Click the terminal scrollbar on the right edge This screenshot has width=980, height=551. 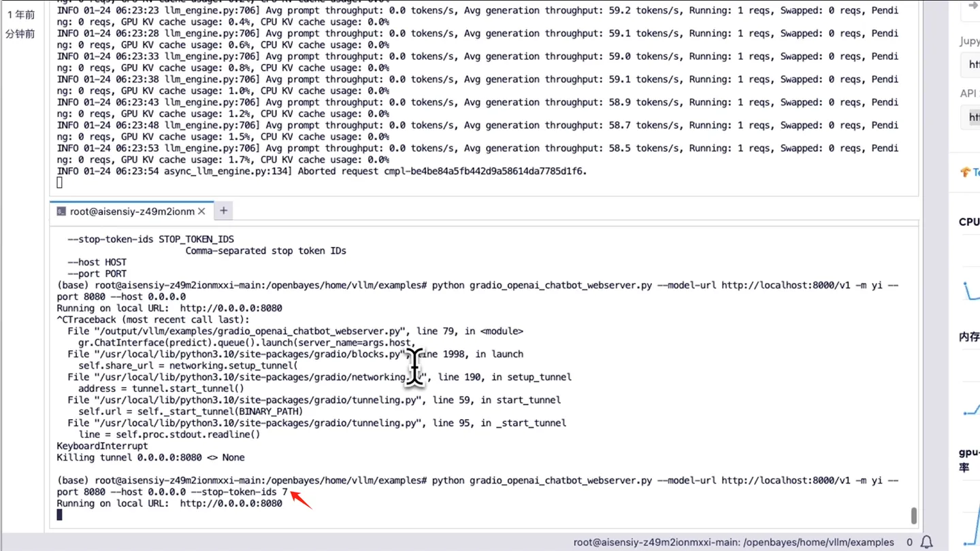(913, 516)
